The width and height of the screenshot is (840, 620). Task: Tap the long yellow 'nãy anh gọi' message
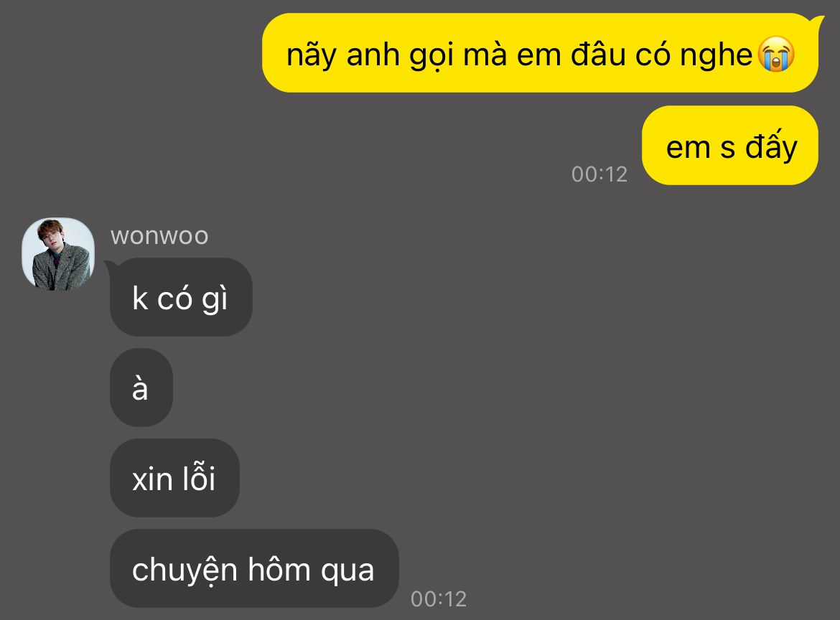(540, 53)
